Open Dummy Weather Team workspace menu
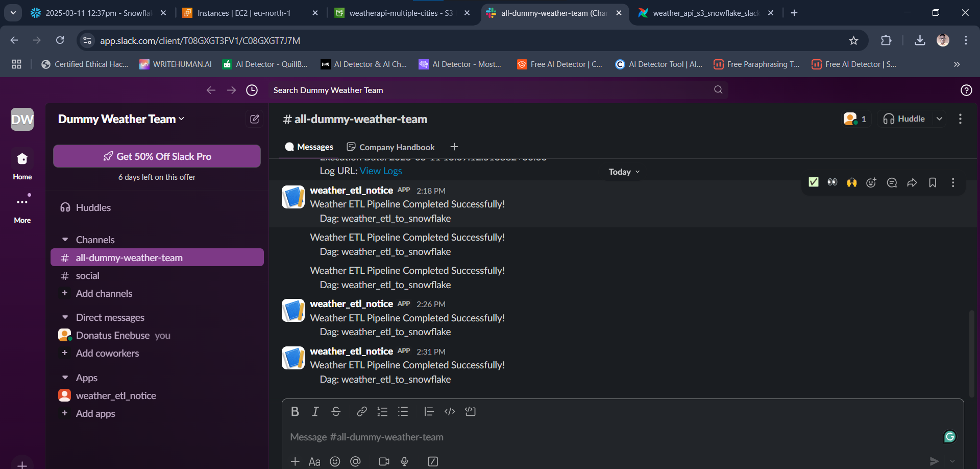 pos(121,119)
